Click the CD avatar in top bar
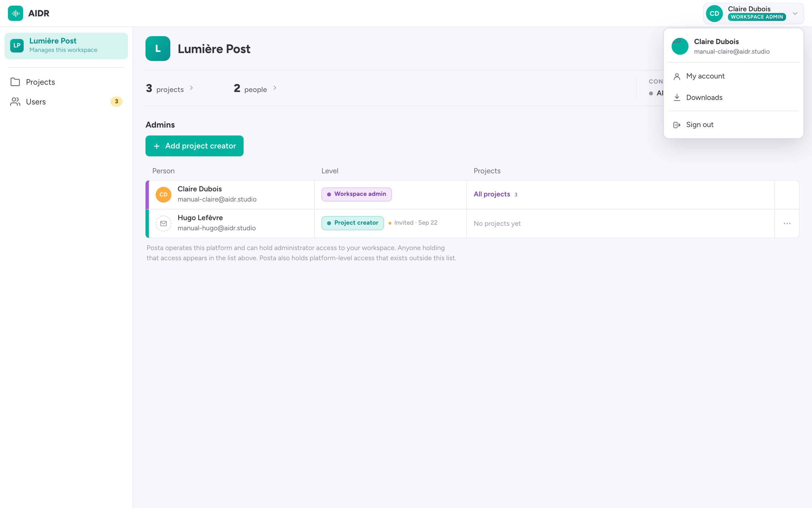 click(x=714, y=14)
